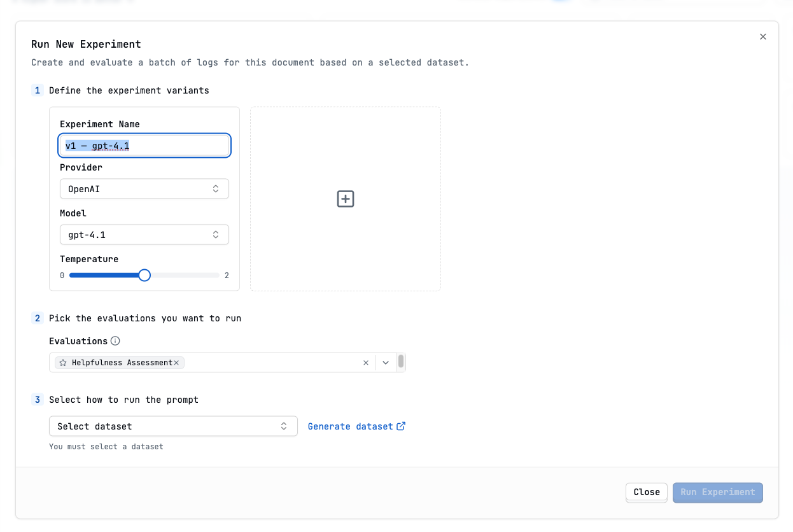Click the Close button at bottom

646,492
